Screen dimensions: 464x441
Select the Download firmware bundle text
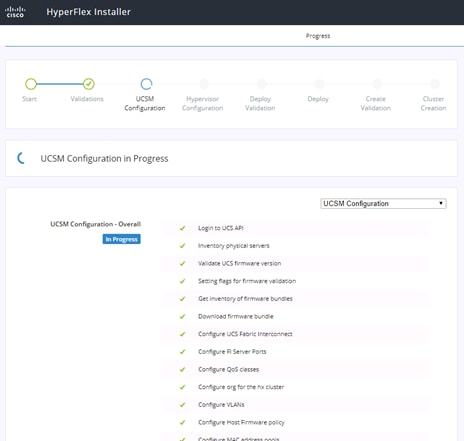[236, 317]
